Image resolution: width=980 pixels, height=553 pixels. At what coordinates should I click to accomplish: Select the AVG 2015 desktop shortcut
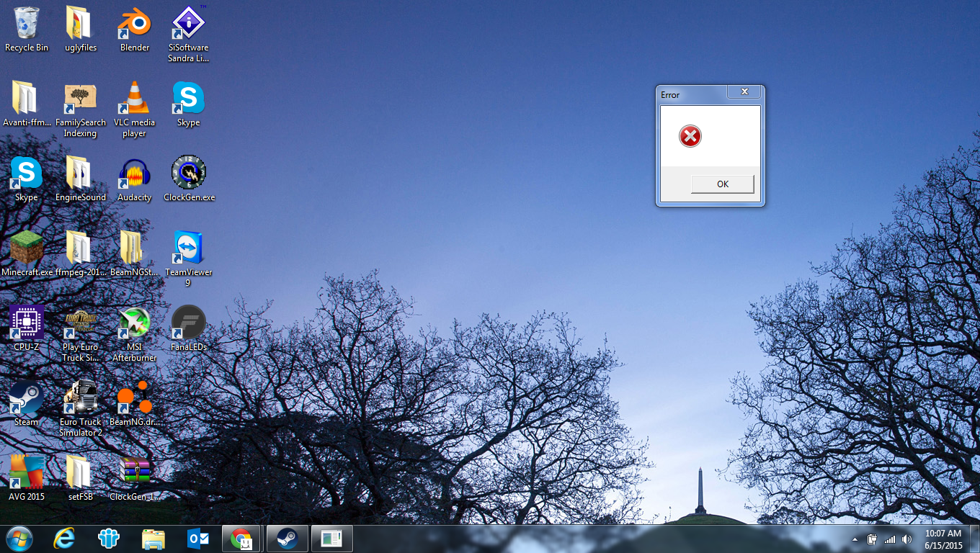(x=27, y=479)
